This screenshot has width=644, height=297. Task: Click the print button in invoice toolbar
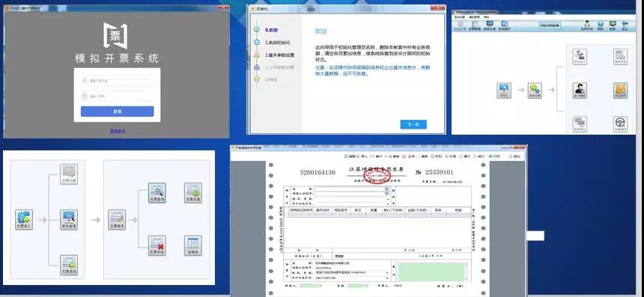494,156
